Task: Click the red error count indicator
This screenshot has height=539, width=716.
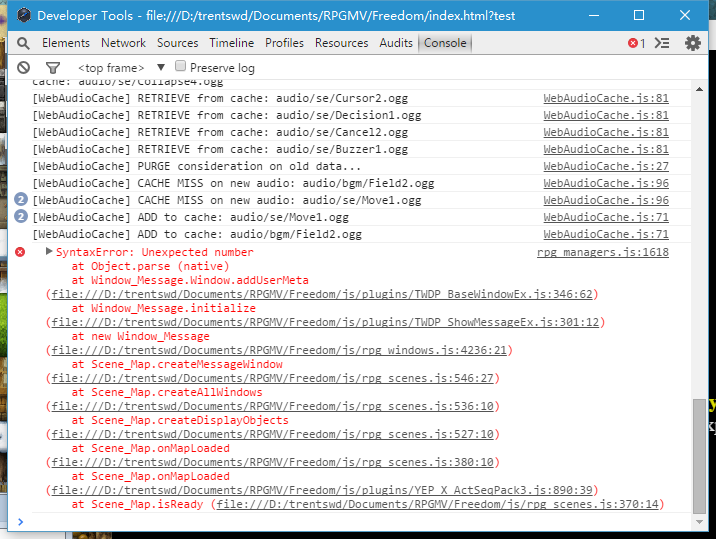Action: coord(636,43)
